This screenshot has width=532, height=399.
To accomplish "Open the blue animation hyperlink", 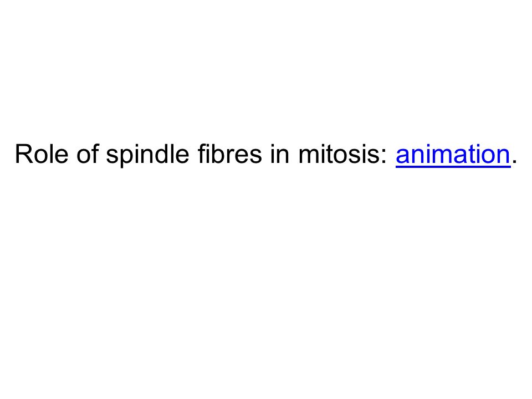I will click(x=453, y=155).
